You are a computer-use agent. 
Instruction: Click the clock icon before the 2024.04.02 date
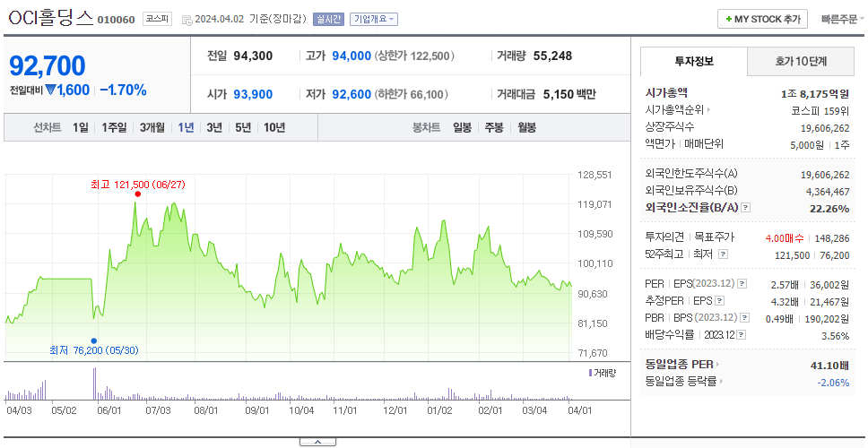187,20
